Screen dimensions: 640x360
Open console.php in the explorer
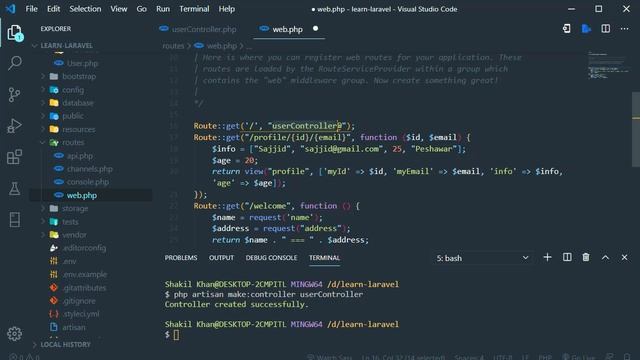88,182
